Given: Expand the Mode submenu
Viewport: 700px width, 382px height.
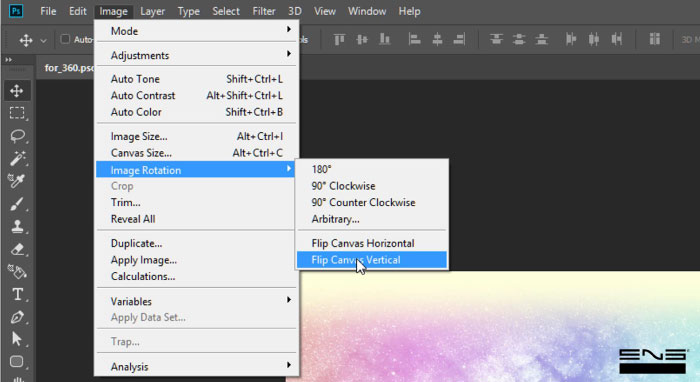Looking at the screenshot, I should [196, 31].
